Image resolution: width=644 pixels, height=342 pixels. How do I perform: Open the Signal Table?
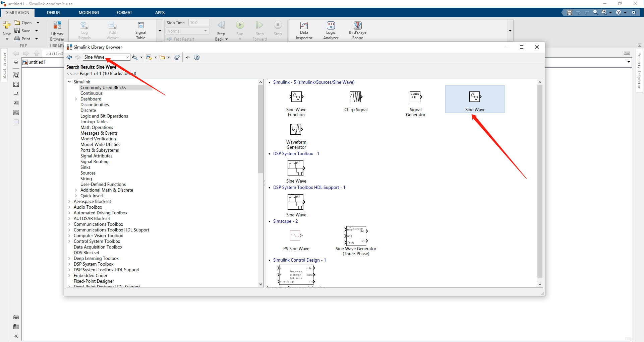pos(140,30)
